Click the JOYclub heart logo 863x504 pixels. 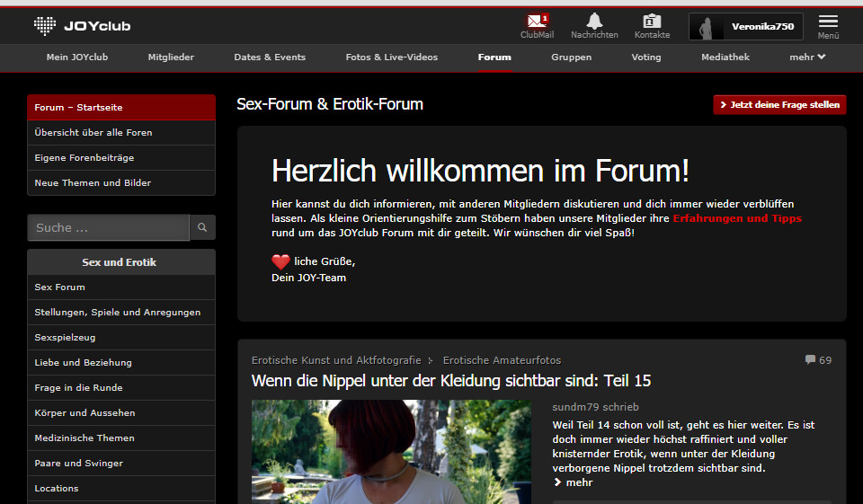(45, 26)
